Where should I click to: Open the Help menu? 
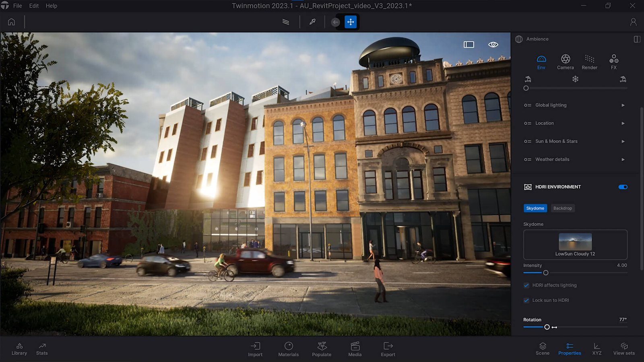coord(52,6)
